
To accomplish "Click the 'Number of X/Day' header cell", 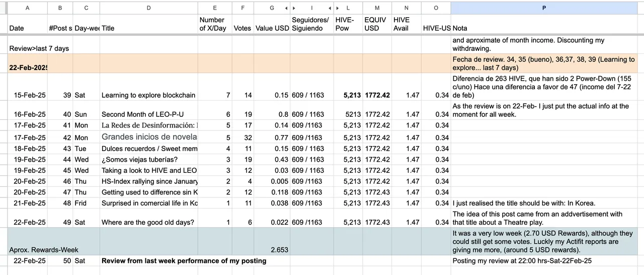I will point(215,24).
